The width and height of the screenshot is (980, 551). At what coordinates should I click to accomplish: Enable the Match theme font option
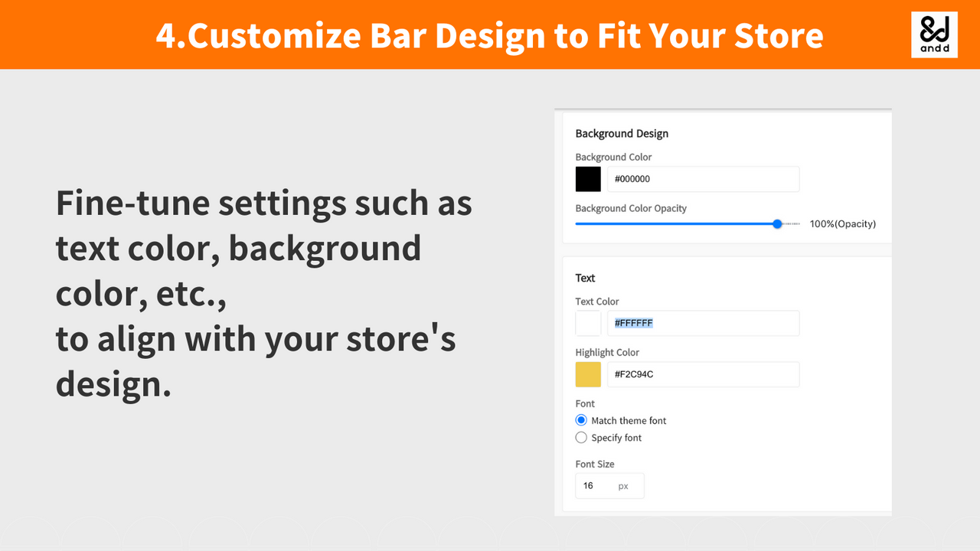[x=580, y=420]
